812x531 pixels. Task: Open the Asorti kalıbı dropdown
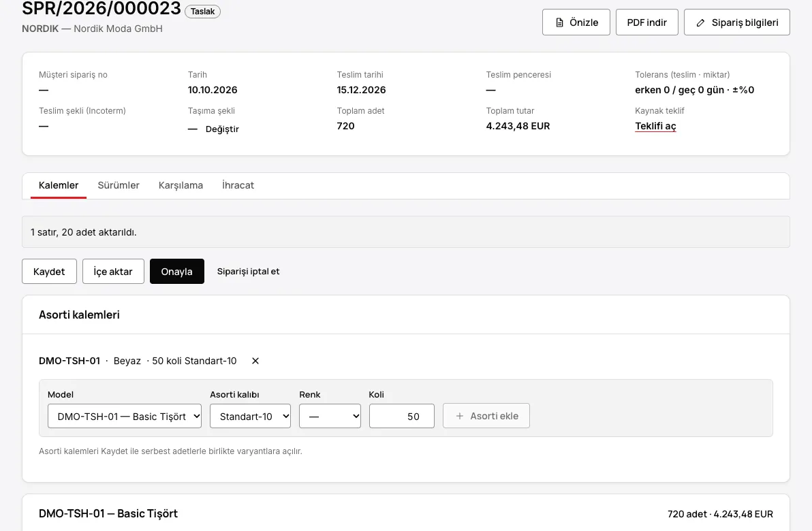tap(250, 416)
